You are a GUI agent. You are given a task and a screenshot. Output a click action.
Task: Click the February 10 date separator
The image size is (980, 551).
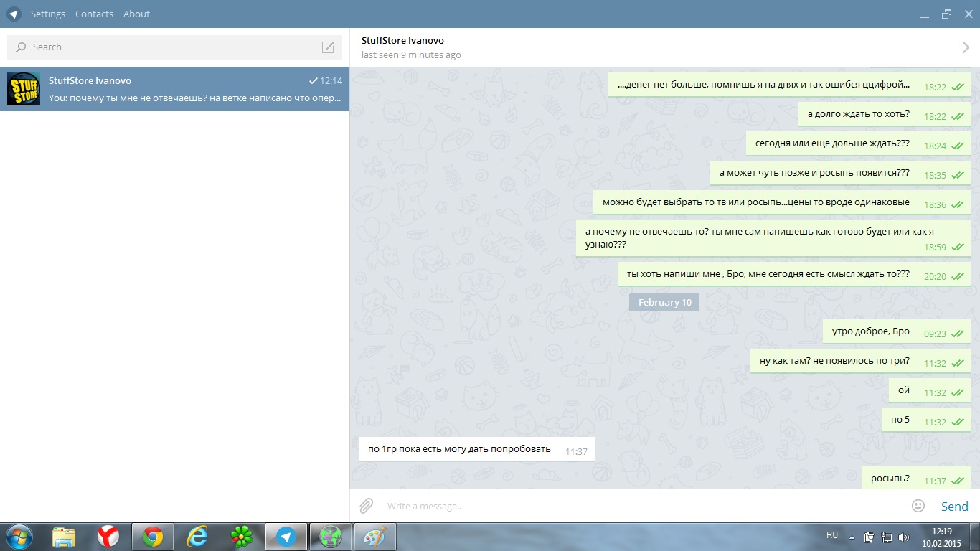point(664,302)
